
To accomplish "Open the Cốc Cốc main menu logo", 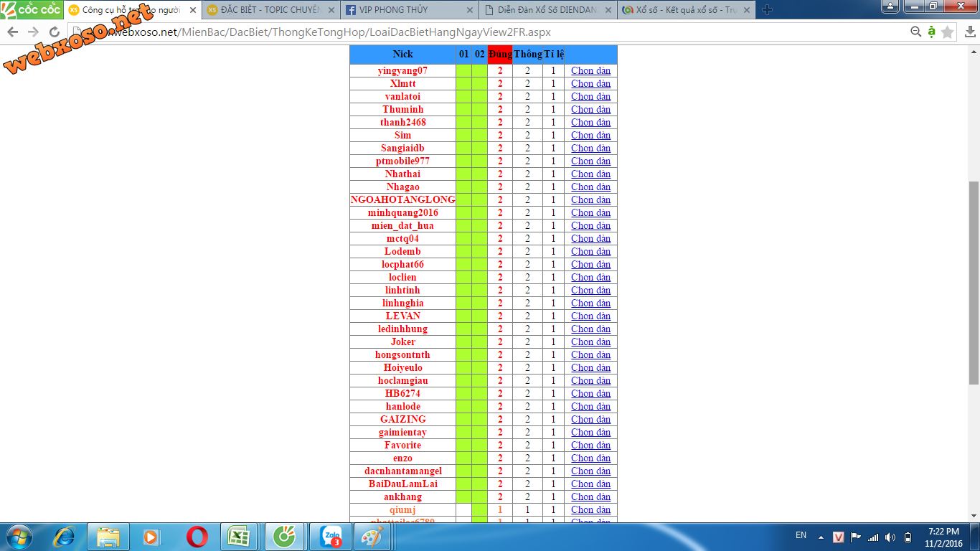I will pos(32,9).
